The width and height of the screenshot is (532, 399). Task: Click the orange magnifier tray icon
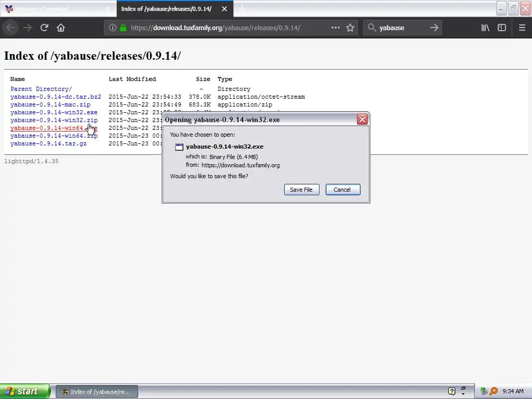(494, 391)
